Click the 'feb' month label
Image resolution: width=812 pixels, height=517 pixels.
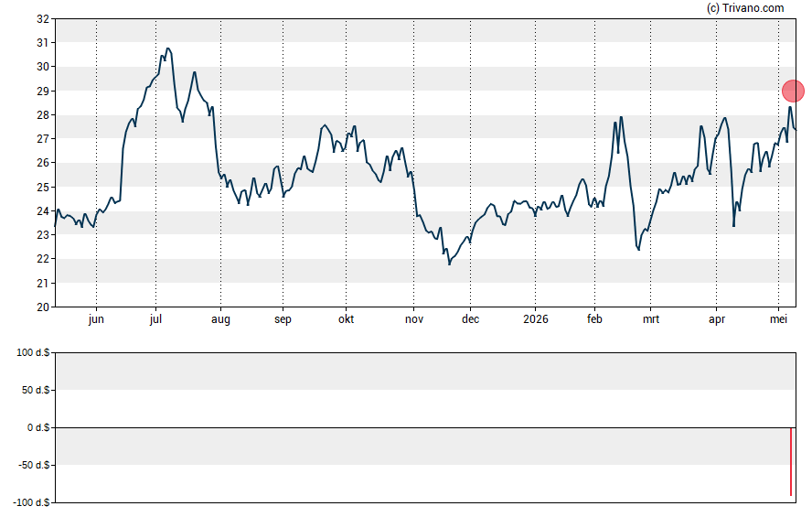click(x=594, y=319)
